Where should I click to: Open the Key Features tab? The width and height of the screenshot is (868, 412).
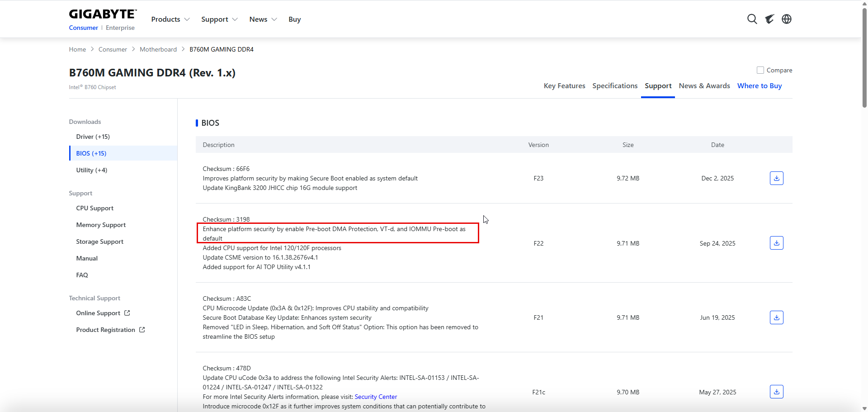click(x=564, y=86)
